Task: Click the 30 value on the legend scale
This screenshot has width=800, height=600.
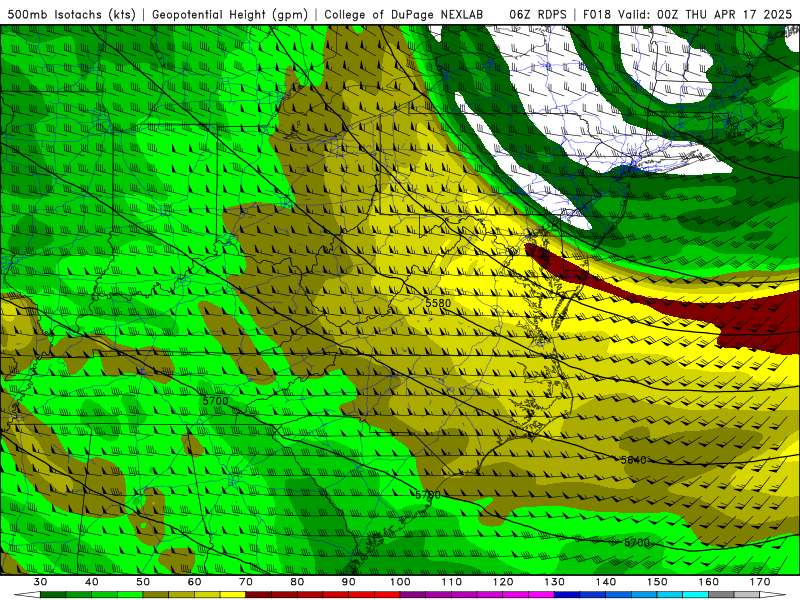Action: tap(40, 582)
